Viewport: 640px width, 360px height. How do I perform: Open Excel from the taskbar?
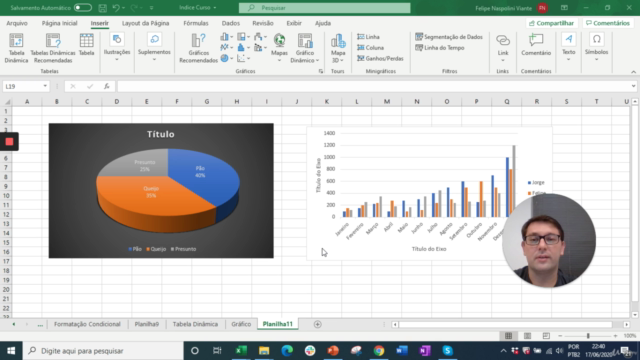(x=241, y=351)
